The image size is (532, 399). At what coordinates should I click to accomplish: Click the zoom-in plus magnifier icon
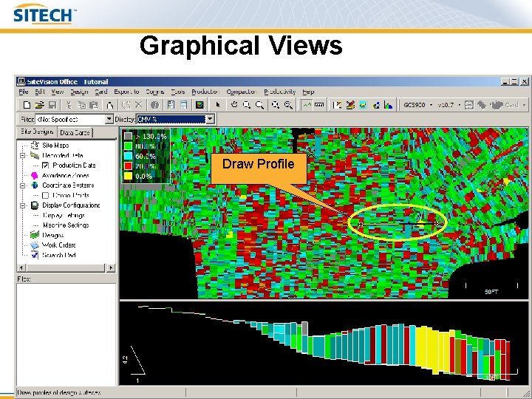[x=288, y=105]
